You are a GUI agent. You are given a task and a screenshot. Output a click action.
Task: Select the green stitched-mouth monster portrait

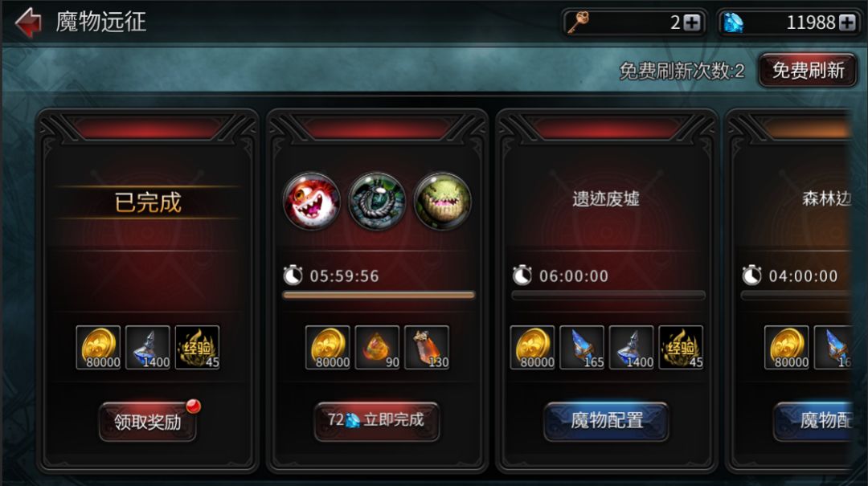point(442,201)
